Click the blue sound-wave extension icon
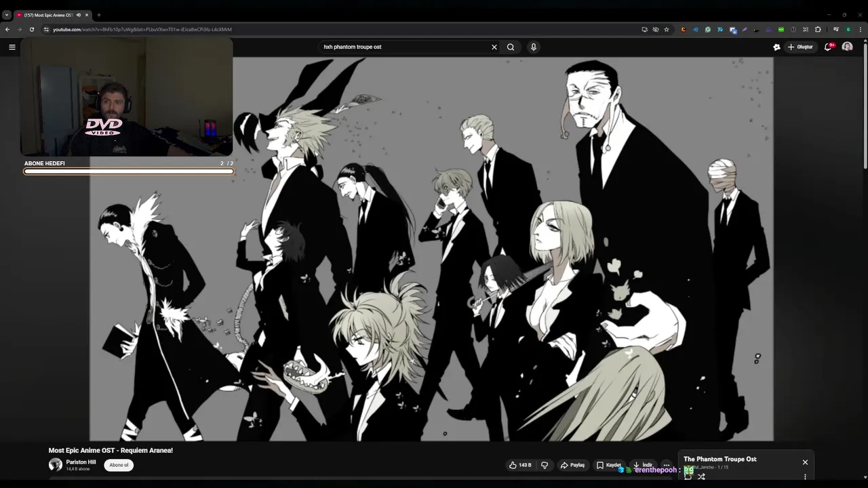The image size is (868, 488). [696, 29]
